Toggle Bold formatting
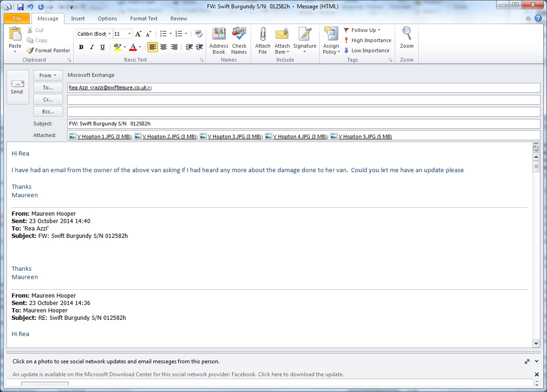This screenshot has width=547, height=392. (x=81, y=47)
